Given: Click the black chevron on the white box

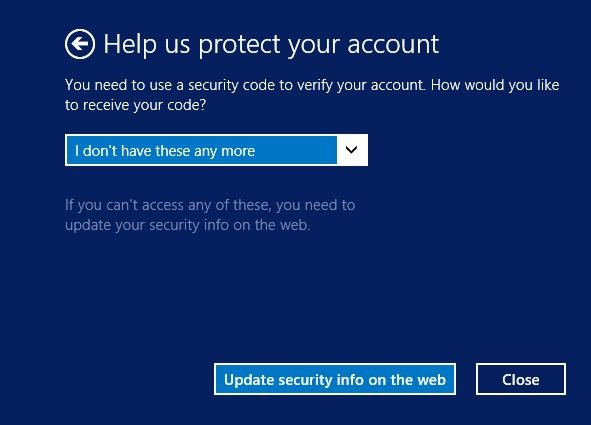Looking at the screenshot, I should 351,150.
